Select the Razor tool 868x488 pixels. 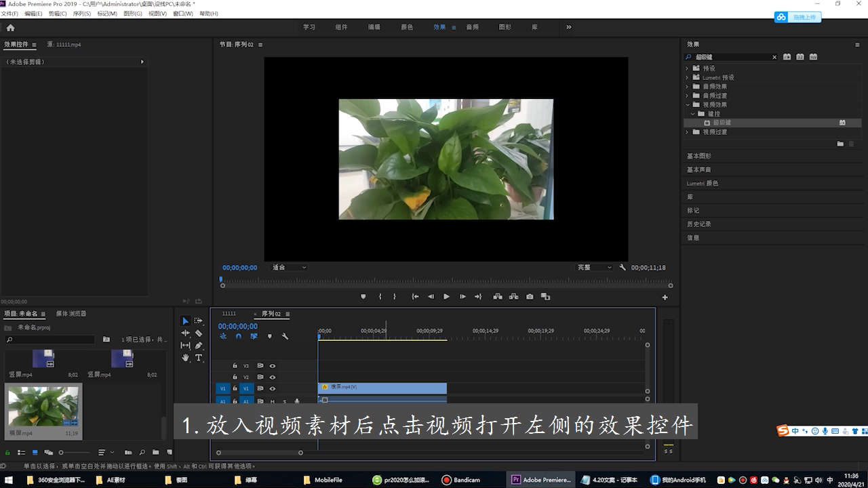tap(199, 333)
